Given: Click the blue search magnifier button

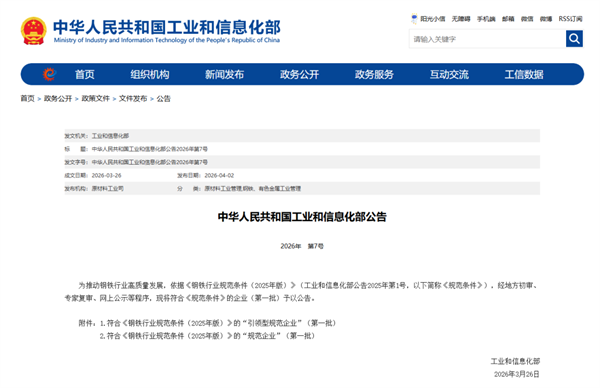Looking at the screenshot, I should click(x=574, y=39).
